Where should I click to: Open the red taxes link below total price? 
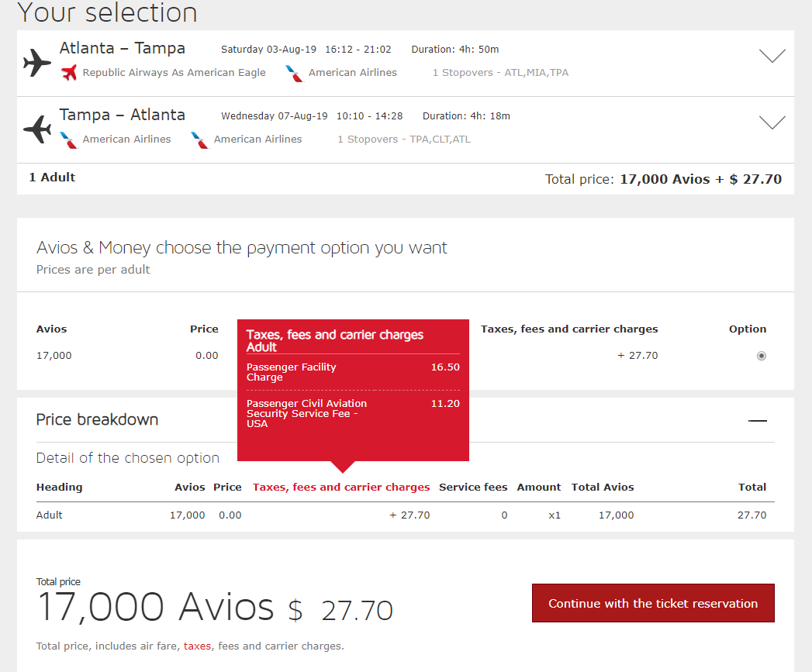click(x=196, y=646)
